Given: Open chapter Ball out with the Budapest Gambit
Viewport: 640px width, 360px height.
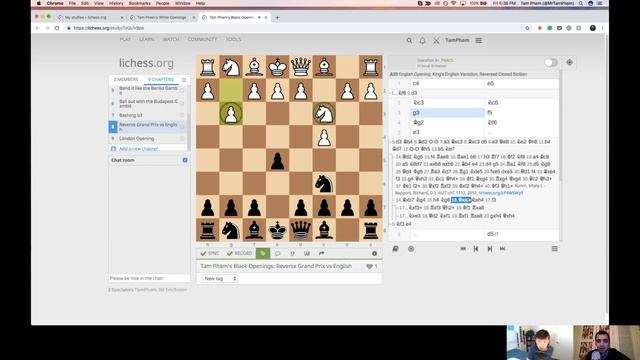Looking at the screenshot, I should (x=149, y=103).
